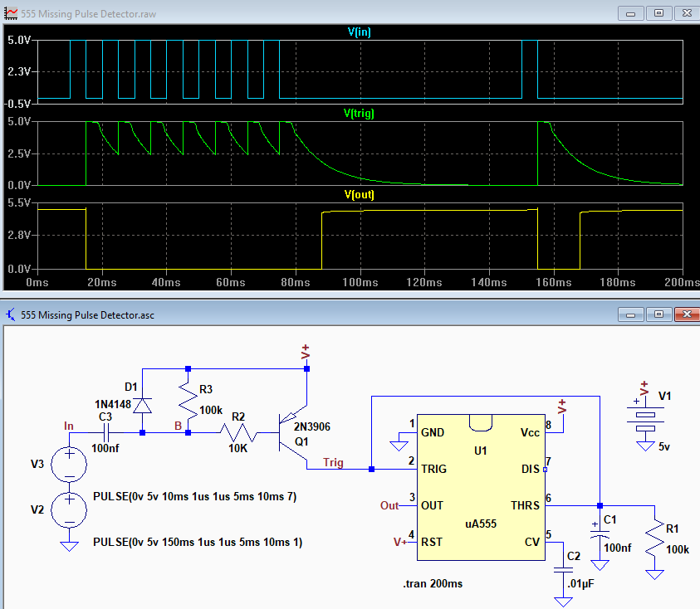Select capacitor C1 symbol

pyautogui.click(x=600, y=533)
